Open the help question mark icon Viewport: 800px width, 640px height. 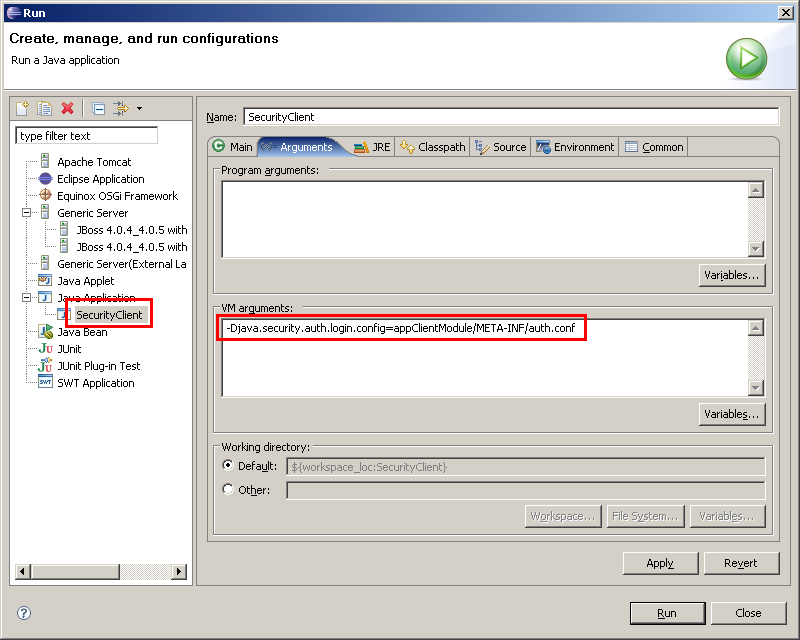(24, 613)
